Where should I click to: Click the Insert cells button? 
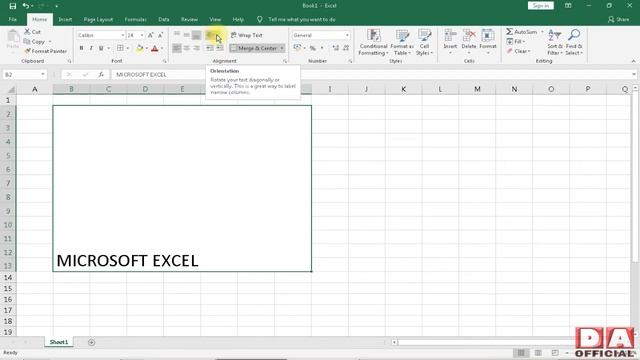[450, 42]
